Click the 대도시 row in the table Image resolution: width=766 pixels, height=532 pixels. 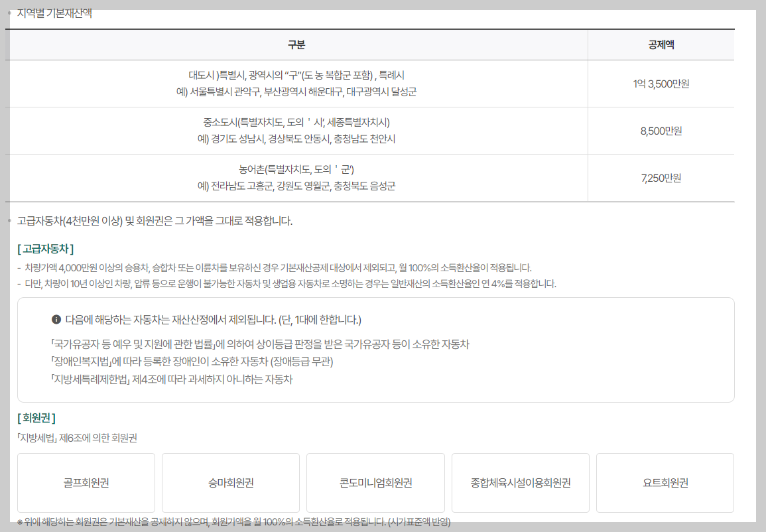296,84
